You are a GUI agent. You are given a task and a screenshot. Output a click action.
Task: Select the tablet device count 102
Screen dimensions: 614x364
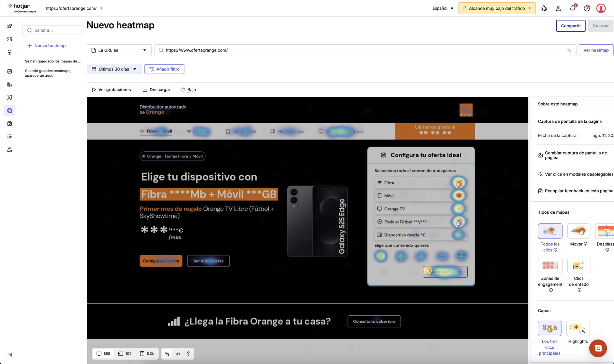coord(125,354)
